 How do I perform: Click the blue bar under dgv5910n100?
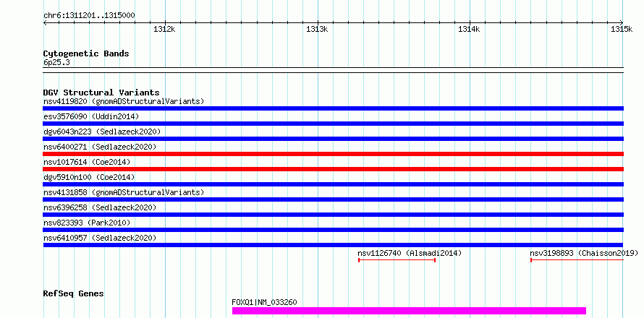point(334,184)
